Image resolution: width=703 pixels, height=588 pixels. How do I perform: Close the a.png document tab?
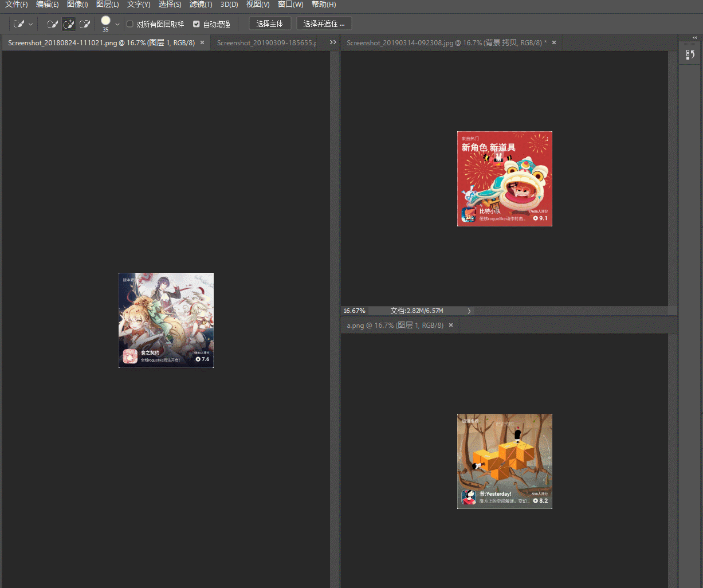pyautogui.click(x=451, y=326)
